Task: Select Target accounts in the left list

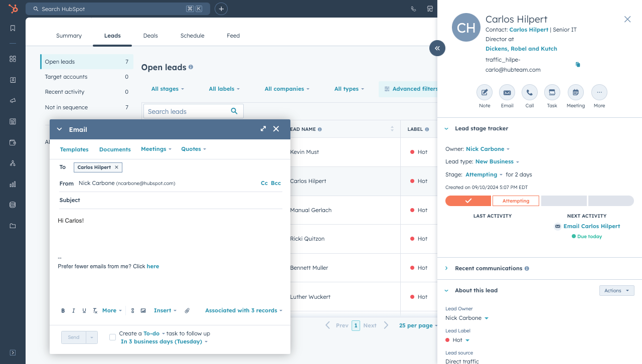Action: click(x=66, y=77)
